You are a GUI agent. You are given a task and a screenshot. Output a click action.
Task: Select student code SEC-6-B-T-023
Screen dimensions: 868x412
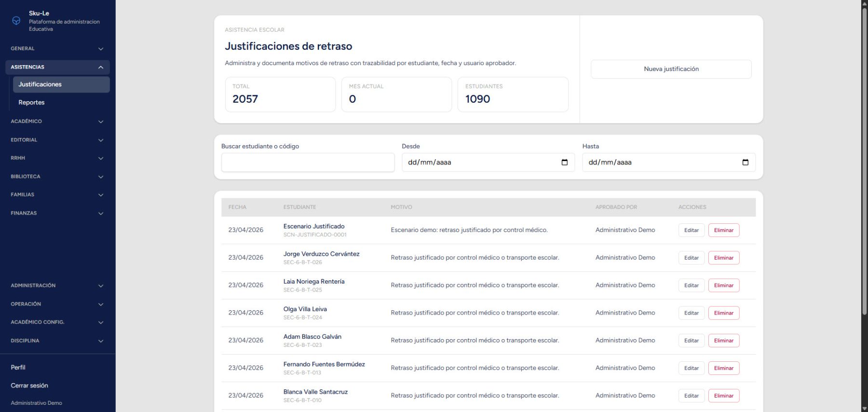click(302, 345)
